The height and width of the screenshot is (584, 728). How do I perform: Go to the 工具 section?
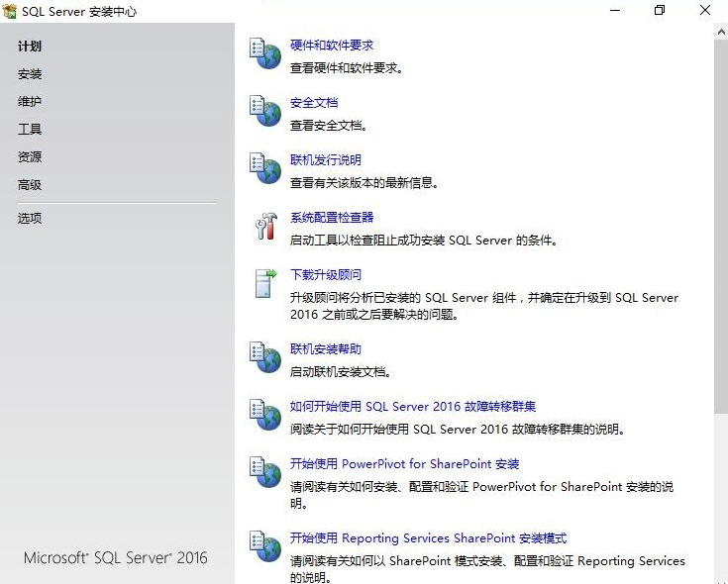coord(30,129)
